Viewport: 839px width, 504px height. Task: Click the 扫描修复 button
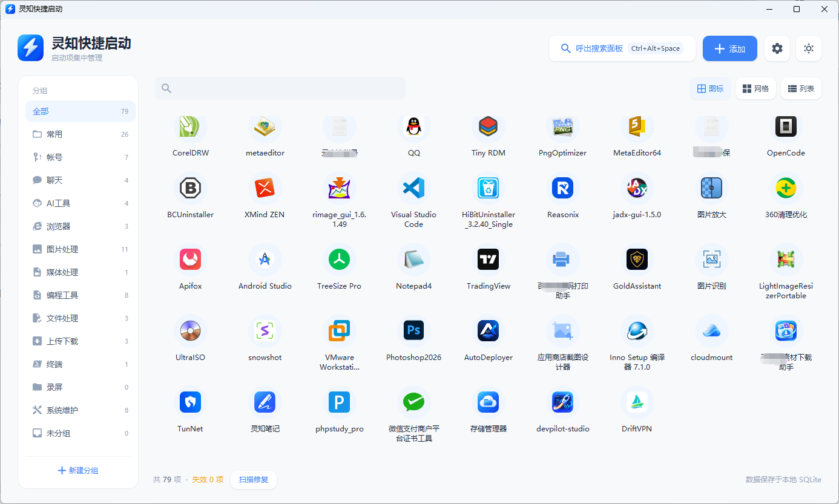coord(254,480)
